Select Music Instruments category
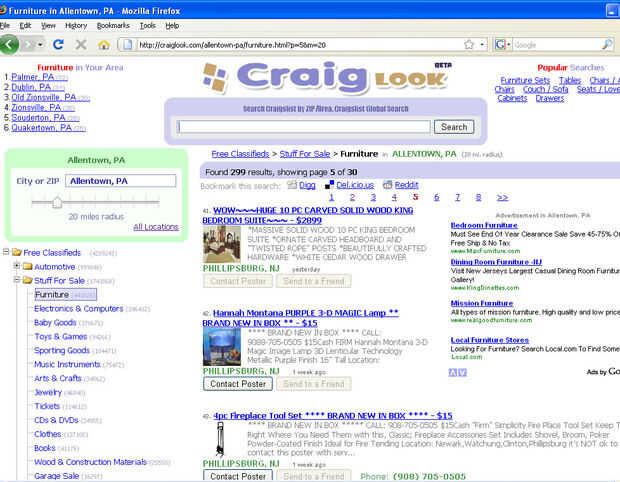The image size is (620, 482). pos(67,364)
